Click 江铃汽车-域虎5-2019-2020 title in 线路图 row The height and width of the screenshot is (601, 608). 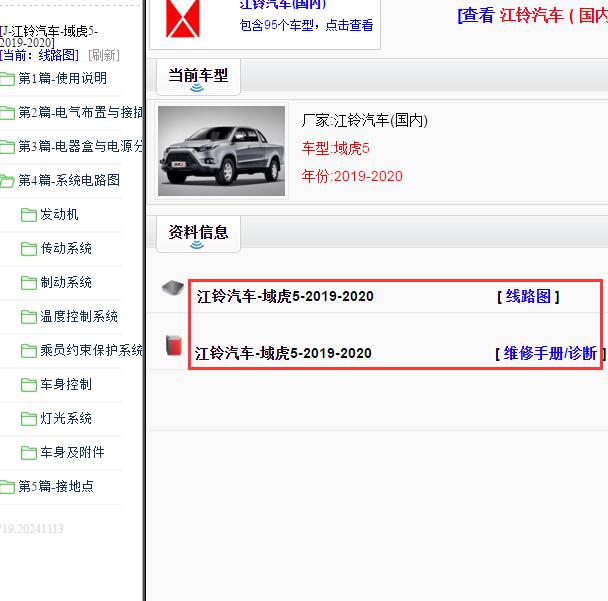[x=285, y=297]
